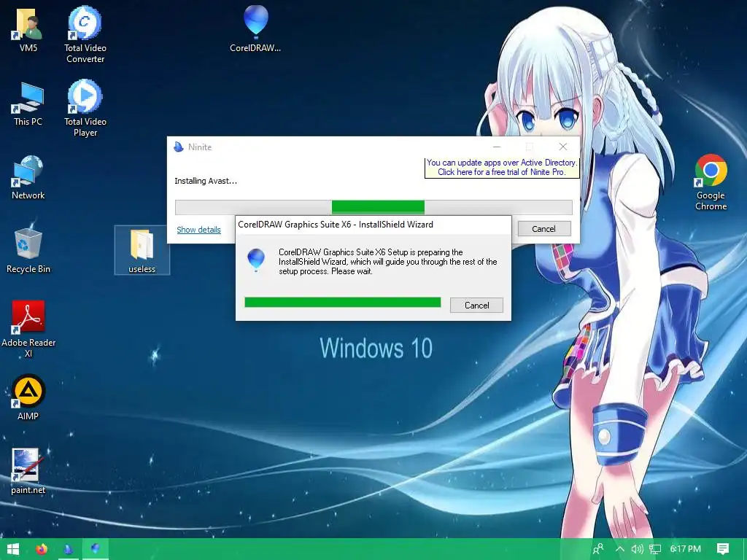Launch Total Video Player icon
The width and height of the screenshot is (747, 560).
point(85,108)
